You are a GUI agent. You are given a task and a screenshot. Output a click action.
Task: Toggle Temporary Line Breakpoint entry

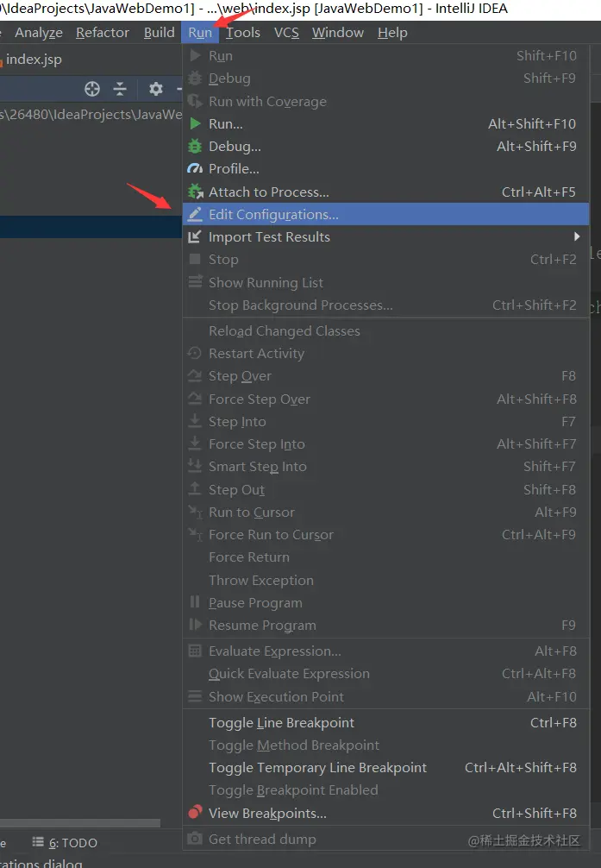[x=317, y=767]
